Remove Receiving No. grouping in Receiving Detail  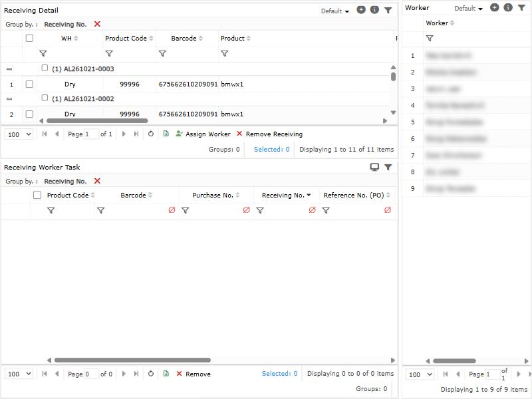click(x=97, y=24)
